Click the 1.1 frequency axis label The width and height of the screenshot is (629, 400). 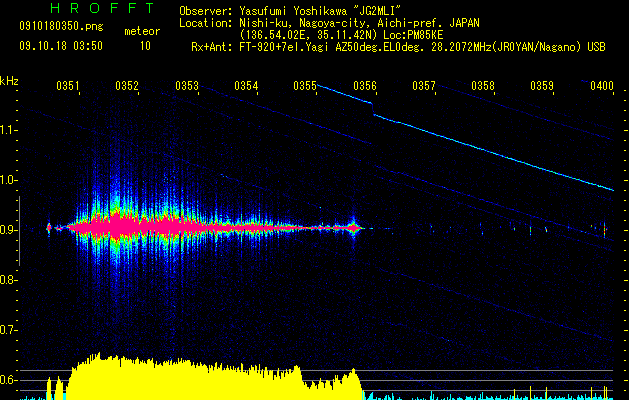click(x=9, y=131)
